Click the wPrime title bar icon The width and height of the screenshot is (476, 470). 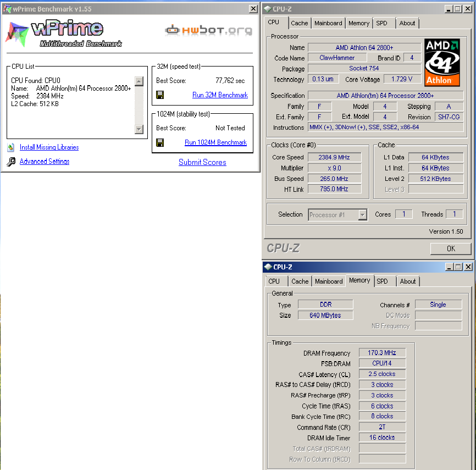click(x=7, y=9)
